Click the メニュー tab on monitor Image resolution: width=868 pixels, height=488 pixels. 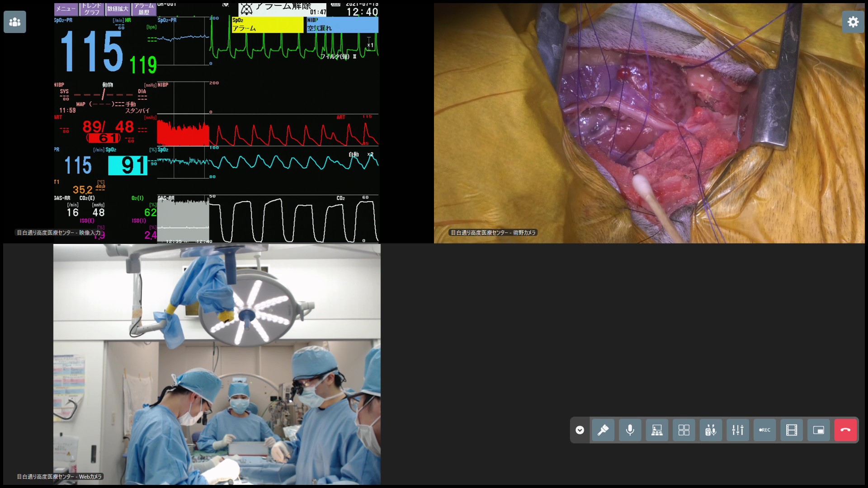[x=66, y=9]
